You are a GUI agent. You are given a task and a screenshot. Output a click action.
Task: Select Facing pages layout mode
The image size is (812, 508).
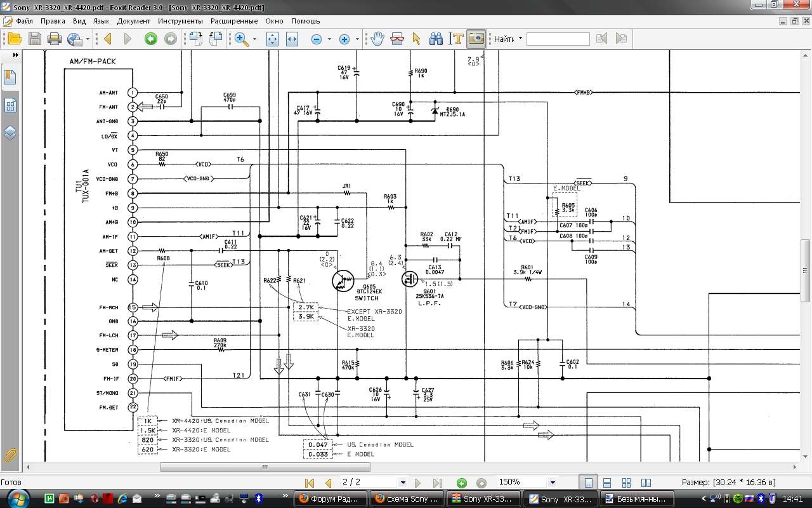coord(646,483)
